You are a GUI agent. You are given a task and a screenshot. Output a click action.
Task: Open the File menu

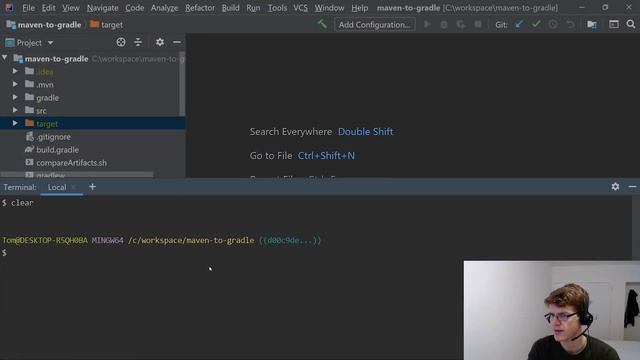click(x=28, y=8)
